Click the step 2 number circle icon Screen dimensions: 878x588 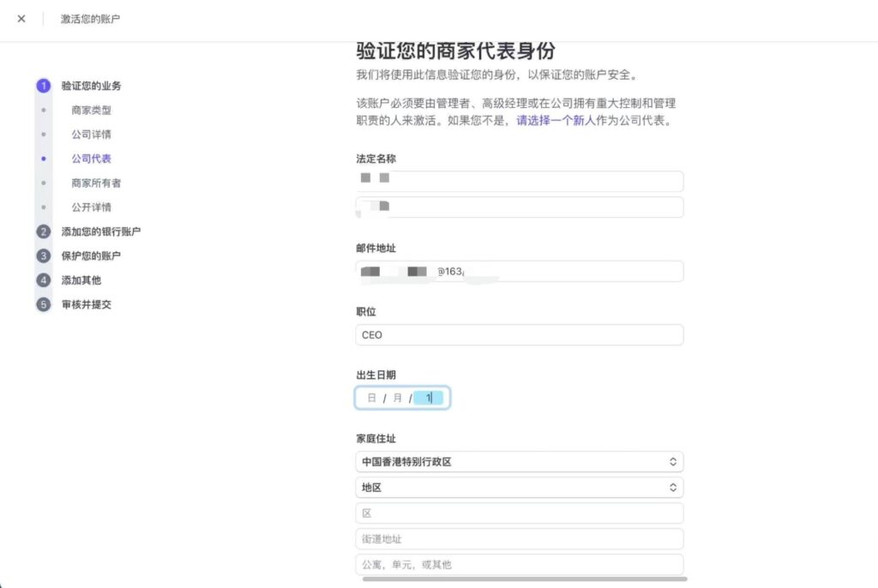(44, 231)
